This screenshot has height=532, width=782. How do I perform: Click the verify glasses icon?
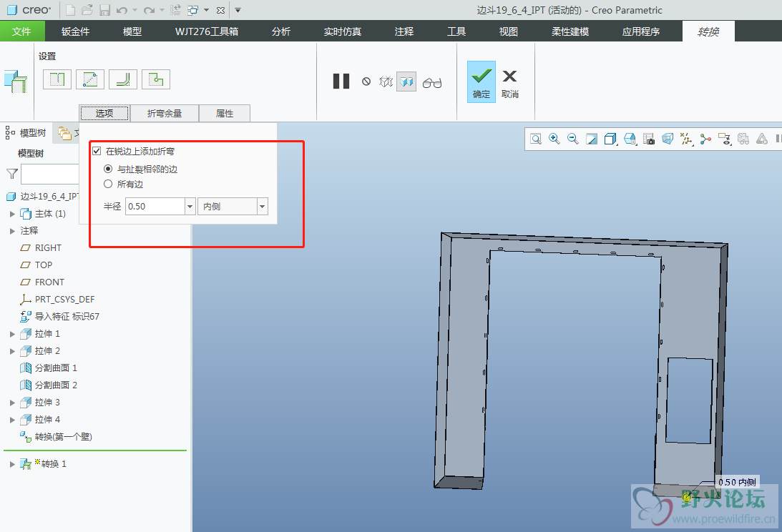[432, 83]
